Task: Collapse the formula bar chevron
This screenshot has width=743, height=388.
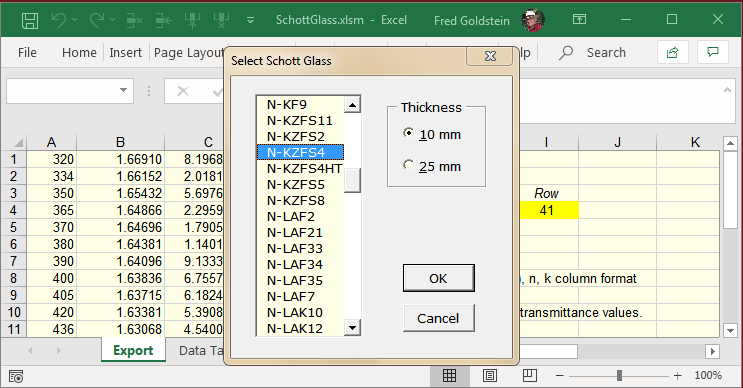Action: (727, 90)
